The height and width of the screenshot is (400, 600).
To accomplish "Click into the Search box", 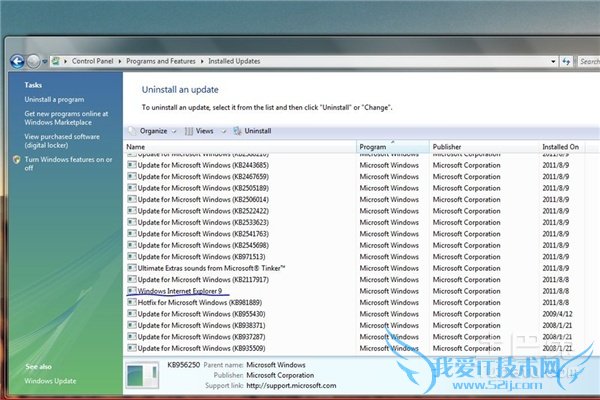I will tap(589, 61).
